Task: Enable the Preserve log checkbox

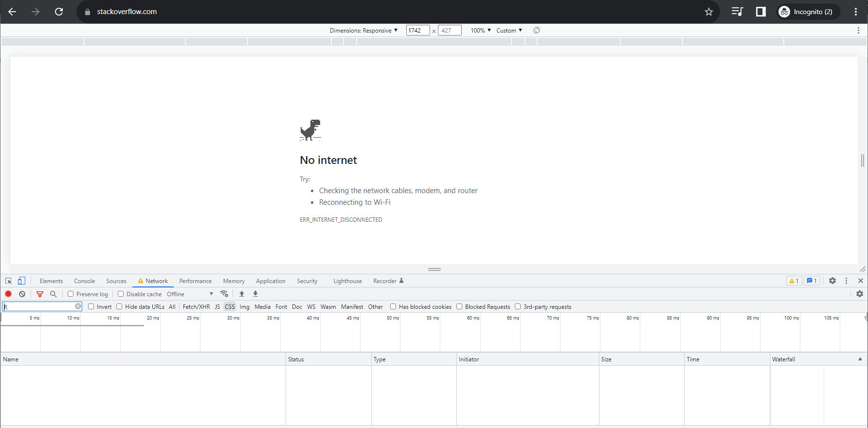Action: [x=71, y=294]
